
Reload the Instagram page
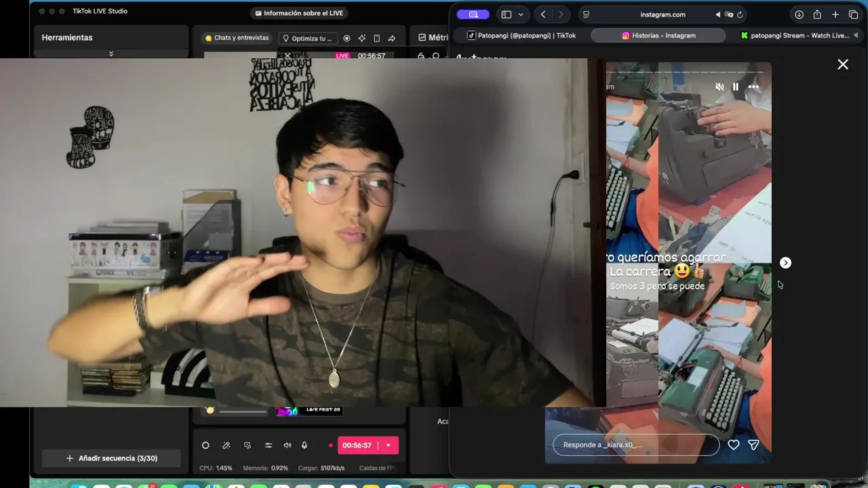[740, 14]
